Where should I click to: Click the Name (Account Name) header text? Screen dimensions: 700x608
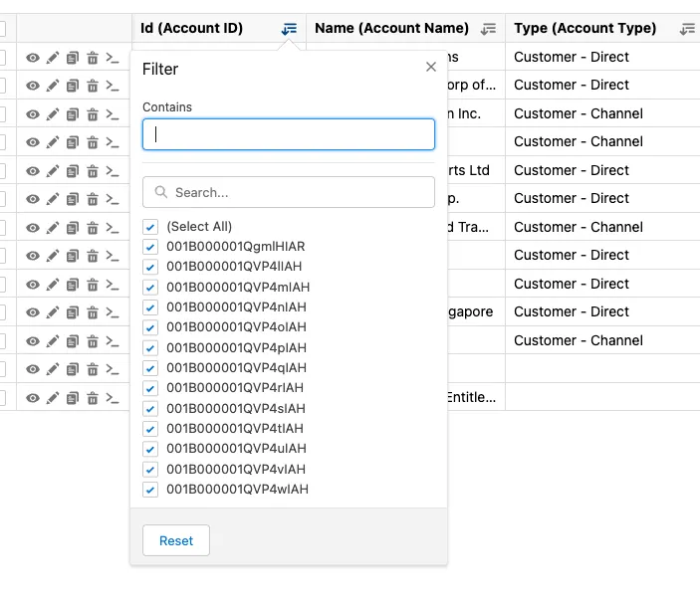click(x=391, y=28)
